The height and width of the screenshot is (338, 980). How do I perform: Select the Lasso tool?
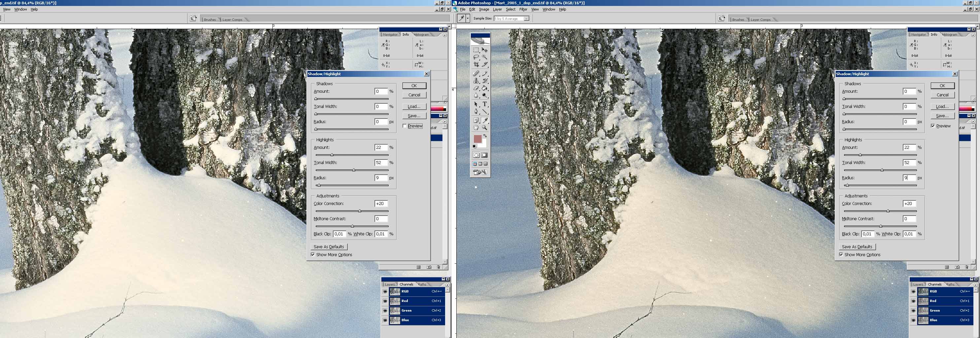coord(476,57)
